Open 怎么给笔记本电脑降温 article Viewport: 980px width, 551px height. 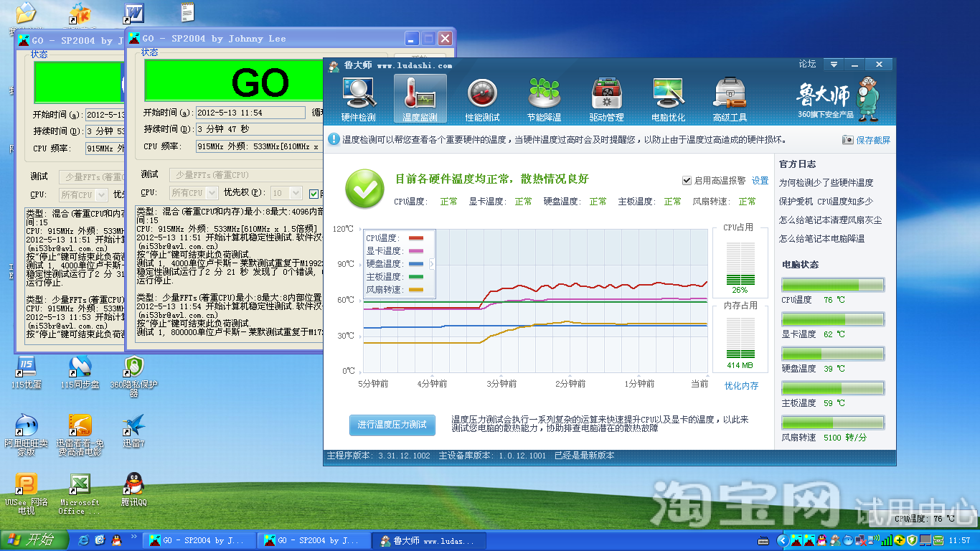[x=822, y=239]
